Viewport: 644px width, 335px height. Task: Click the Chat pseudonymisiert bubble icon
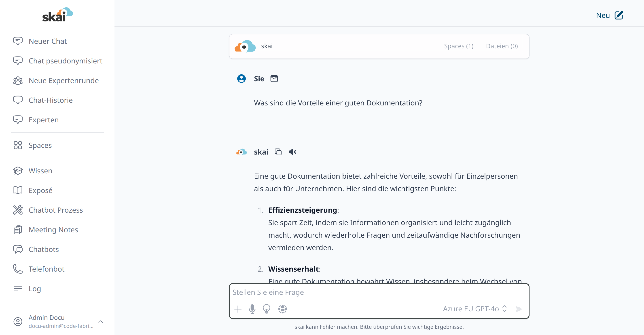click(x=18, y=61)
